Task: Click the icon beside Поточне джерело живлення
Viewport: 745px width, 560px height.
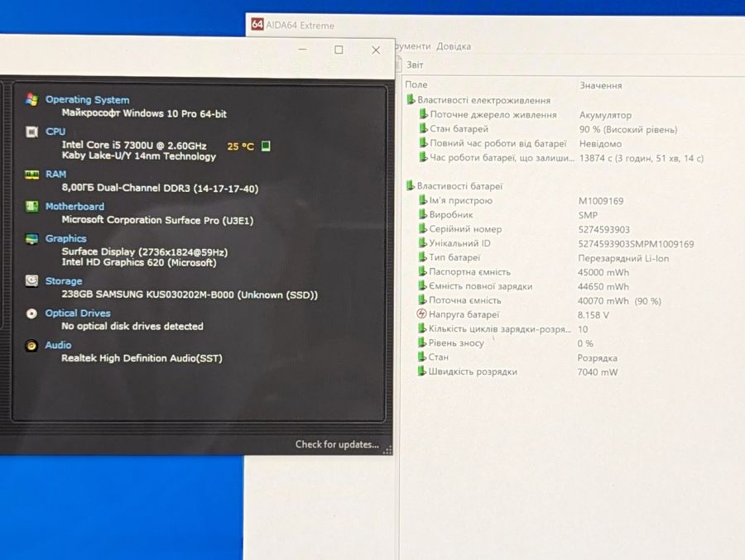Action: coord(423,114)
